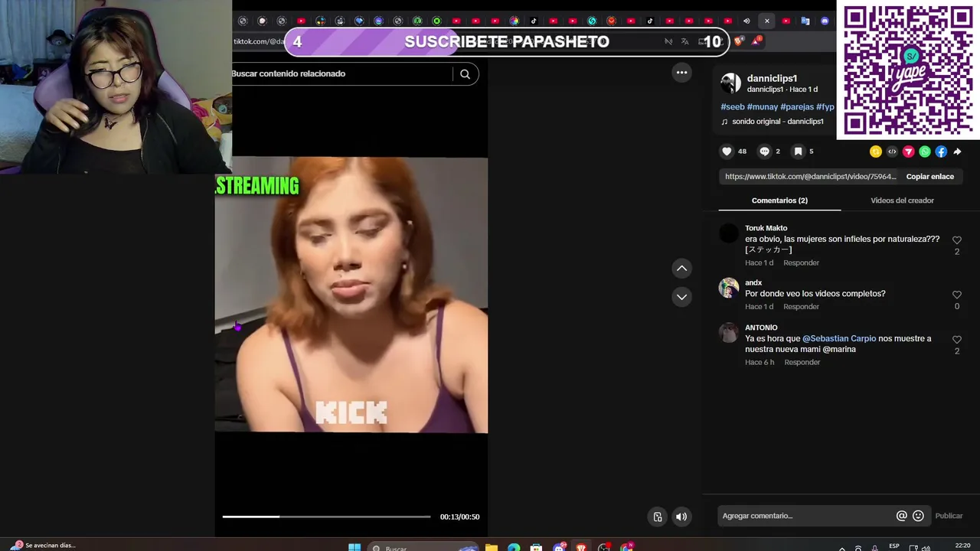Open Brave browser taskbar icon
Screen dimensions: 980x551
(x=582, y=546)
